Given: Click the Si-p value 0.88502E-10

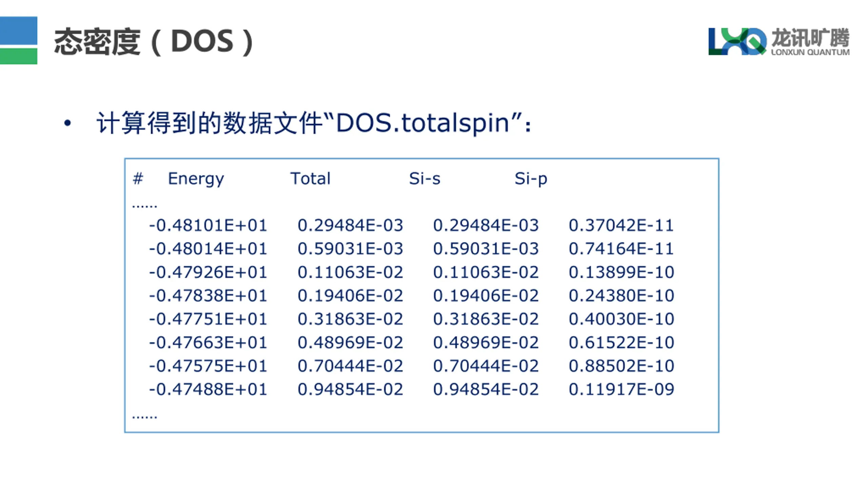Looking at the screenshot, I should (x=622, y=366).
